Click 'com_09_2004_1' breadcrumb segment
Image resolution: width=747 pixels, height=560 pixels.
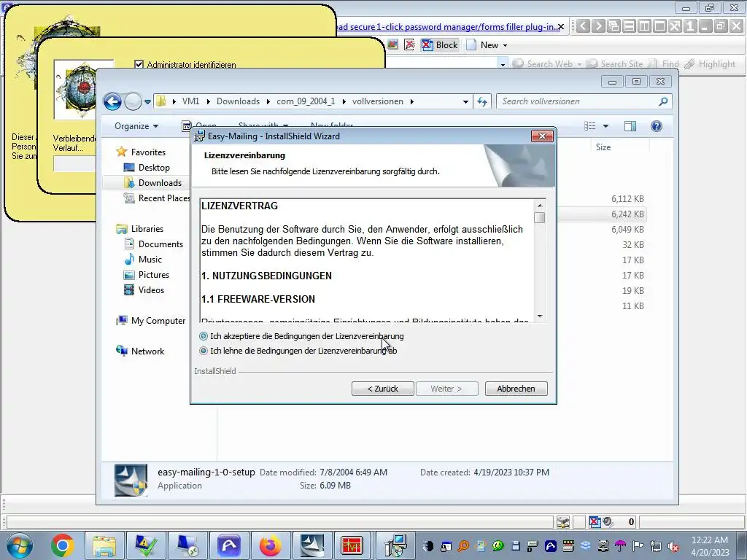coord(306,101)
